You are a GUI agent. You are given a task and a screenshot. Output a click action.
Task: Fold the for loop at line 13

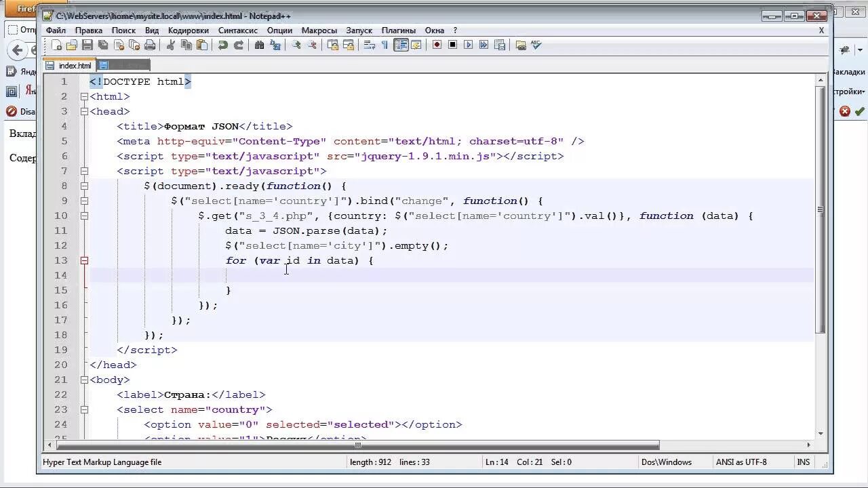pyautogui.click(x=84, y=260)
